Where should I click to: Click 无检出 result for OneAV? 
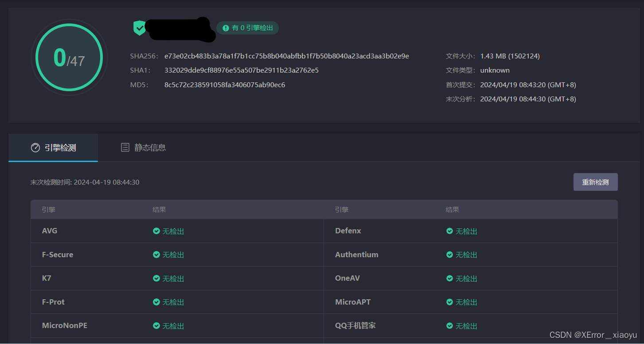pos(467,278)
